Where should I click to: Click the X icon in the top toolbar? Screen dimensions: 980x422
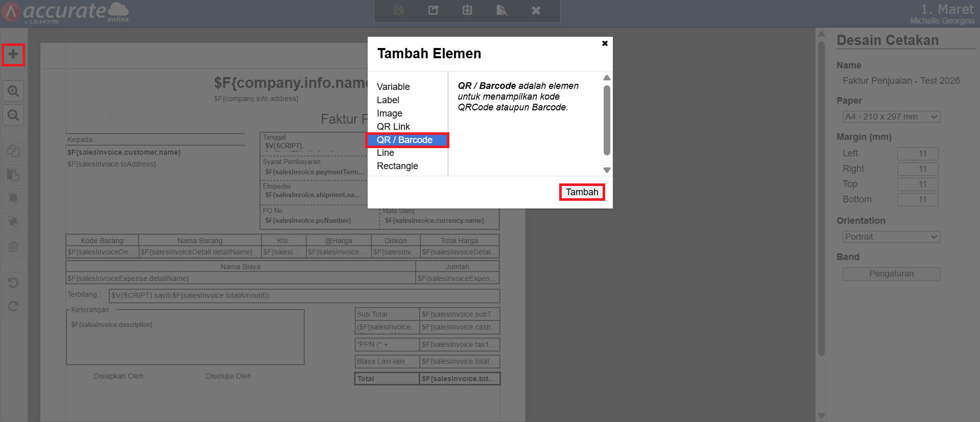click(536, 10)
